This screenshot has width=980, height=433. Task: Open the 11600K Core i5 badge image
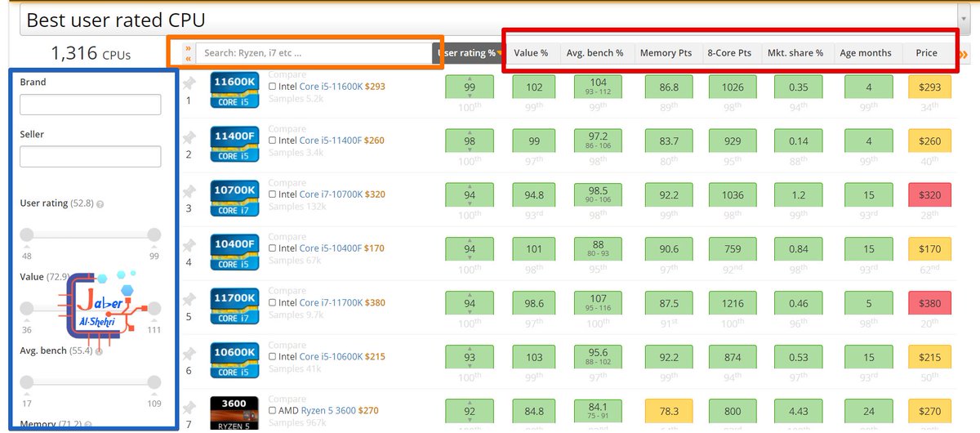click(x=234, y=91)
